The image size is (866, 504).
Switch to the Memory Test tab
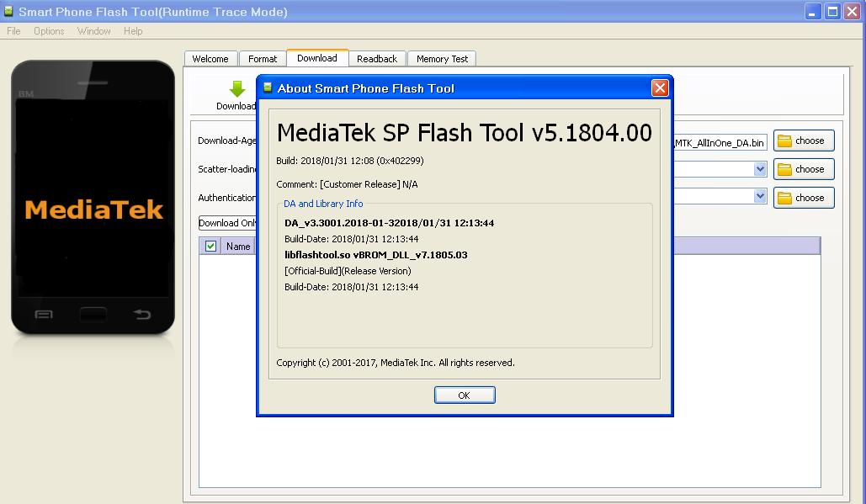click(442, 59)
